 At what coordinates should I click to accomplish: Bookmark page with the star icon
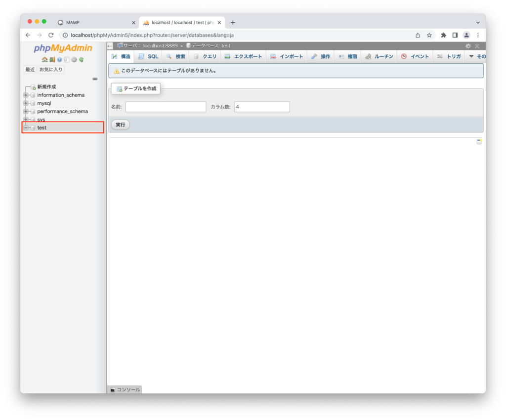pyautogui.click(x=429, y=35)
